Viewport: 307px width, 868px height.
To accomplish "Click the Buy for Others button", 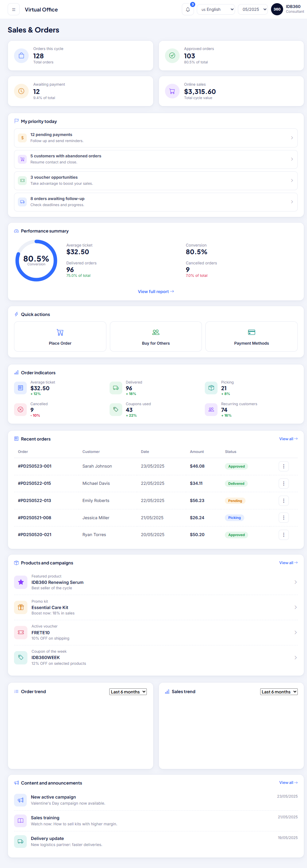I will click(156, 337).
